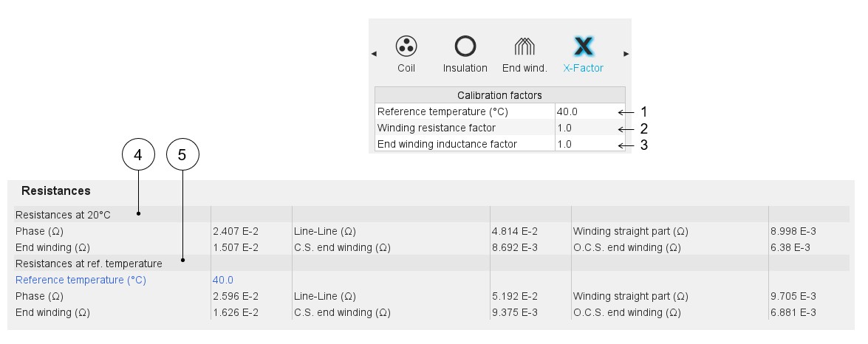This screenshot has height=344, width=868.
Task: Select Calibration factors table header
Action: click(x=499, y=95)
